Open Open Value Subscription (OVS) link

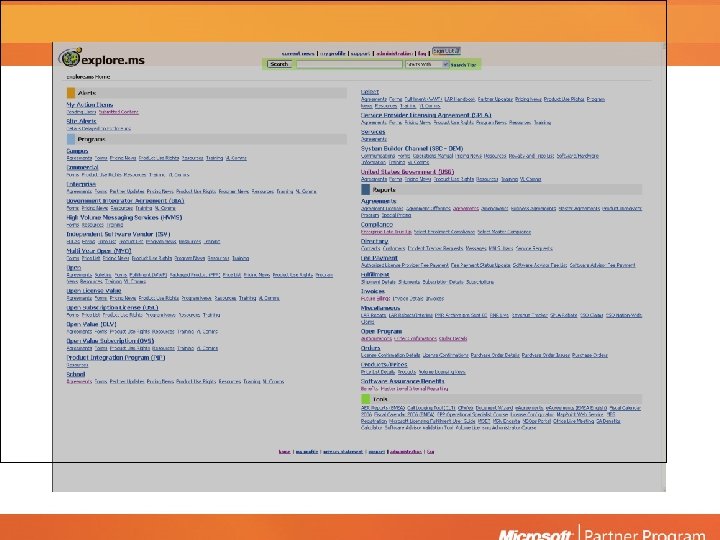110,341
